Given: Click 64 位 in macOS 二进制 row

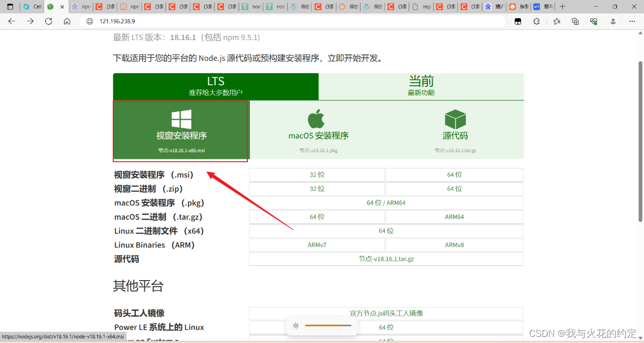Looking at the screenshot, I should click(317, 217).
